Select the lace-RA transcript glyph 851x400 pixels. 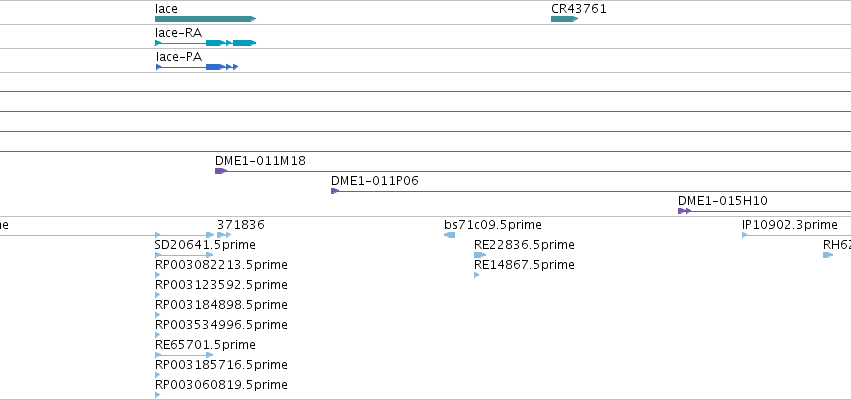(x=205, y=43)
